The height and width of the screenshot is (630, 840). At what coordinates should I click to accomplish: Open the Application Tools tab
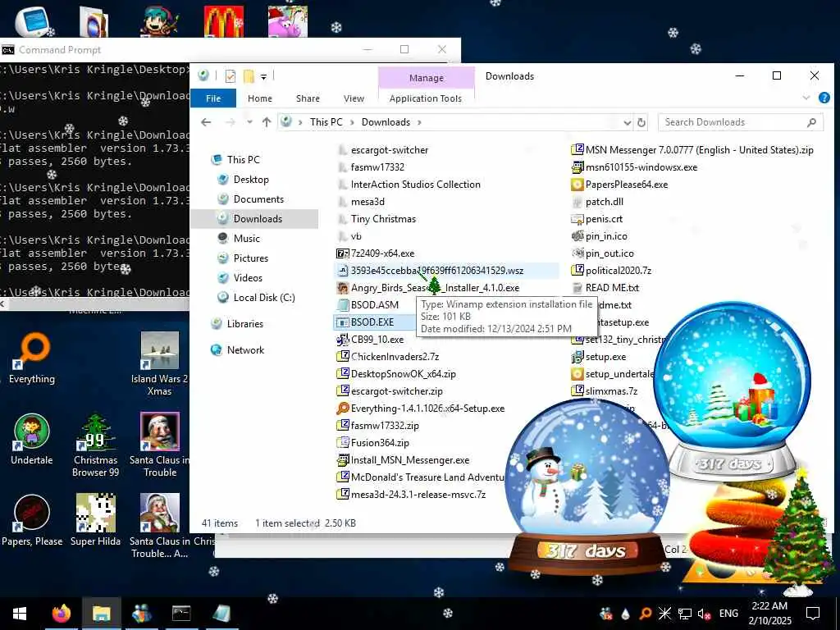coord(426,98)
